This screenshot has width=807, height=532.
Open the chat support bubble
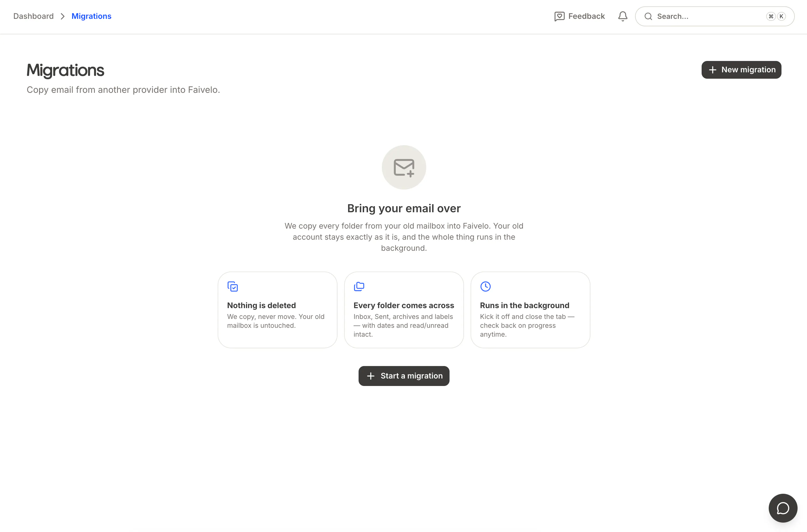pyautogui.click(x=783, y=508)
